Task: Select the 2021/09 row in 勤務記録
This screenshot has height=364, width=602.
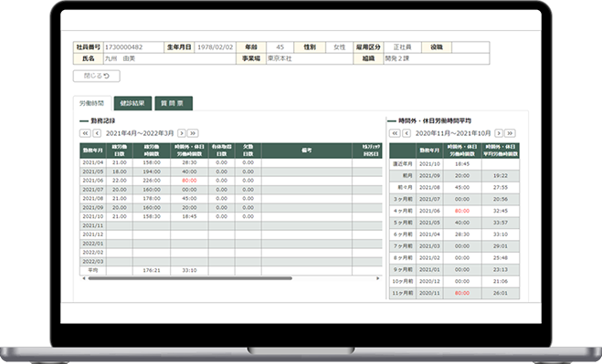Action: pos(231,207)
